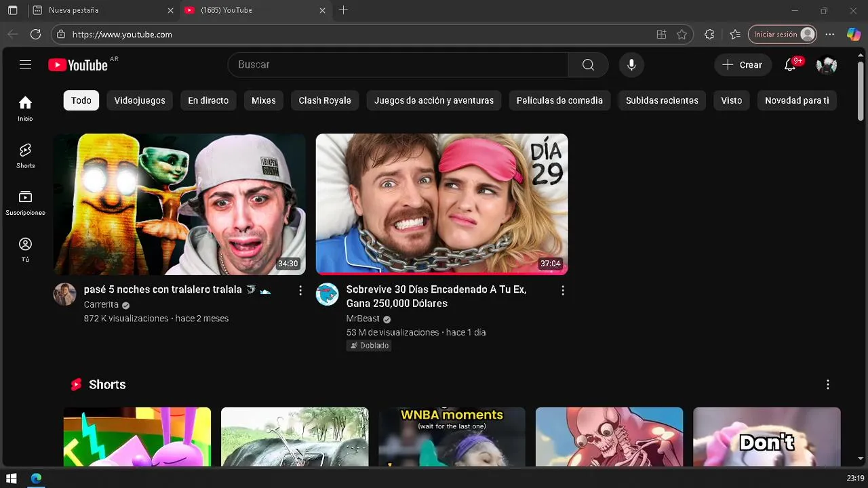The image size is (868, 488).
Task: Filter by En directo chip
Action: pyautogui.click(x=208, y=100)
